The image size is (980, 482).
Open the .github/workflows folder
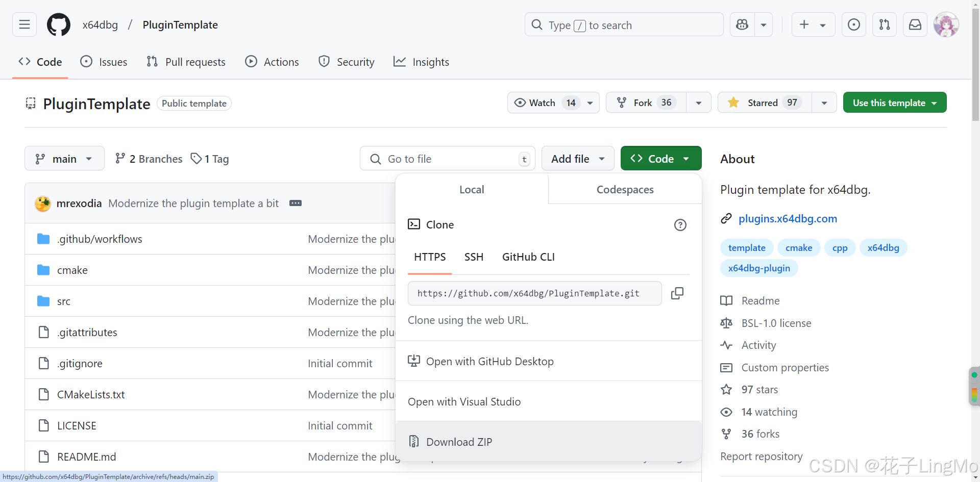point(100,239)
